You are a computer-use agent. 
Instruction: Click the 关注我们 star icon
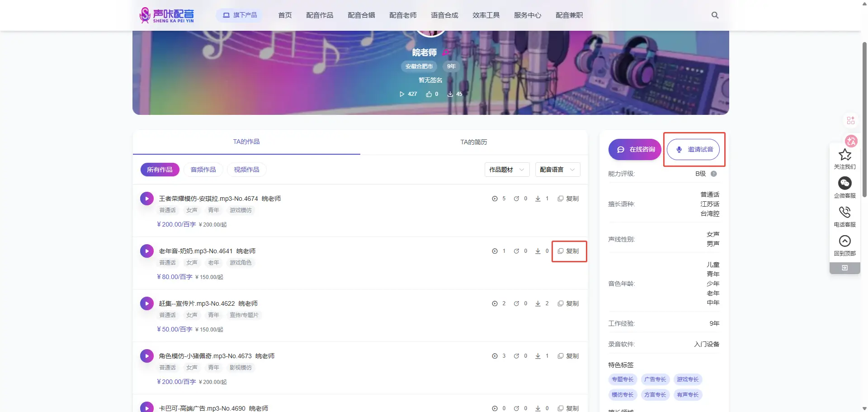(x=844, y=155)
